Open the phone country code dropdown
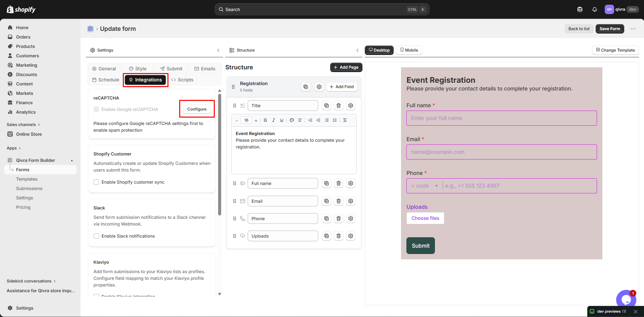 425,186
